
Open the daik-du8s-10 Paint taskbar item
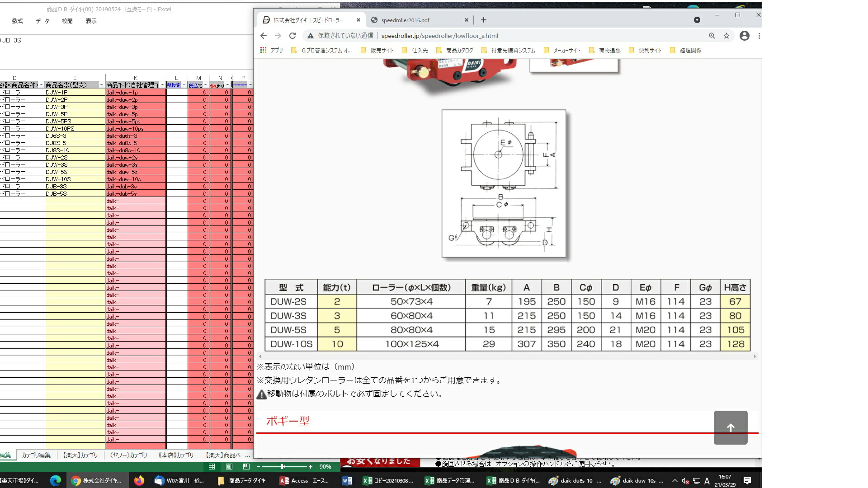575,480
